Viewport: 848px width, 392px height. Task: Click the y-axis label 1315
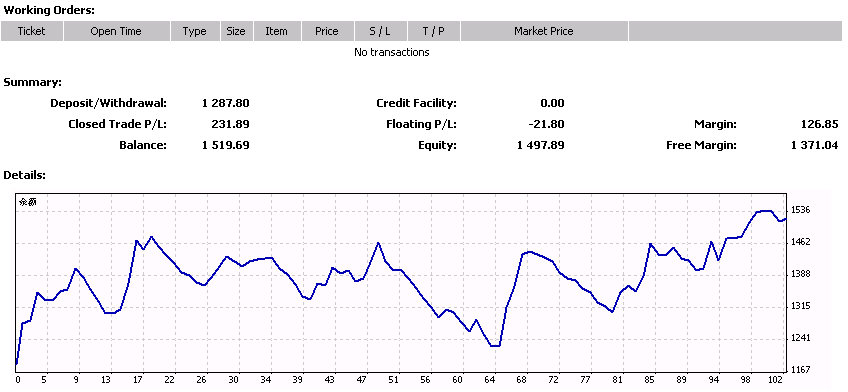pos(800,306)
